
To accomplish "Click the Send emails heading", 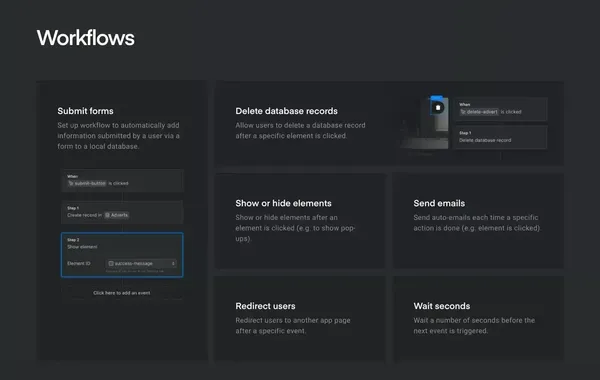I will [x=439, y=203].
